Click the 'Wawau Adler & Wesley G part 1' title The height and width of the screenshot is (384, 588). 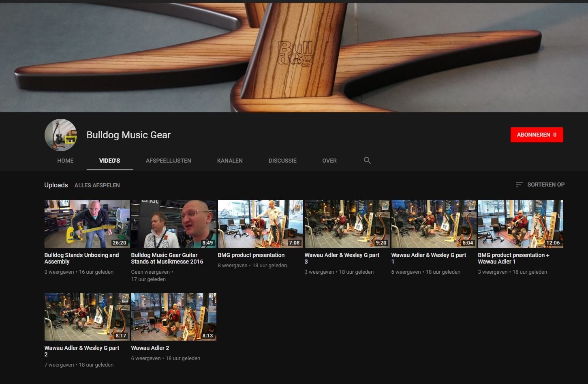[x=429, y=258]
